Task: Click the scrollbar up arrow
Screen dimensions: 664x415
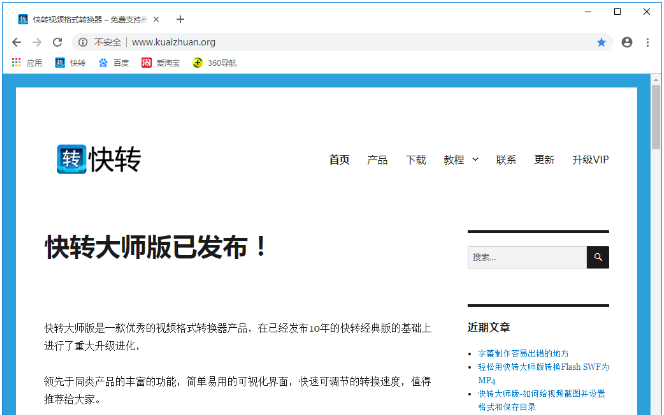Action: [656, 79]
